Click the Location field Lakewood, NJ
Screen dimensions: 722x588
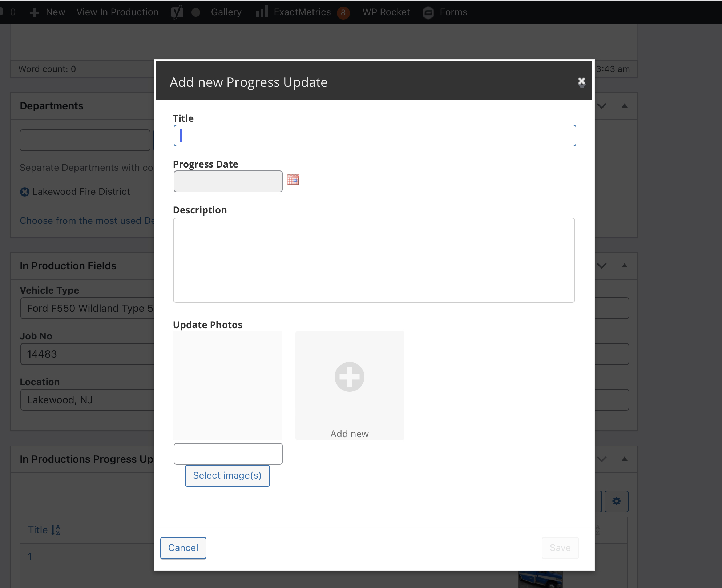point(87,400)
